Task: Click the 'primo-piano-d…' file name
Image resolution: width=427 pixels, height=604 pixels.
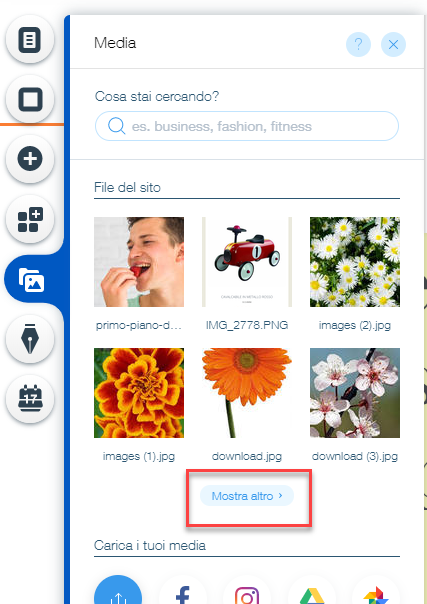Action: [139, 325]
